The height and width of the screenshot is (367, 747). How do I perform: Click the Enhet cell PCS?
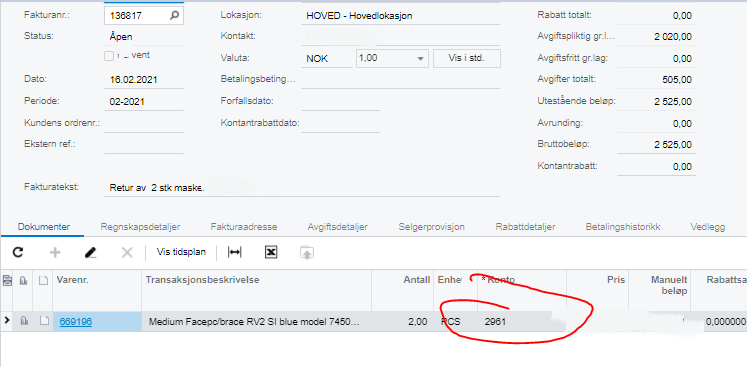point(455,322)
